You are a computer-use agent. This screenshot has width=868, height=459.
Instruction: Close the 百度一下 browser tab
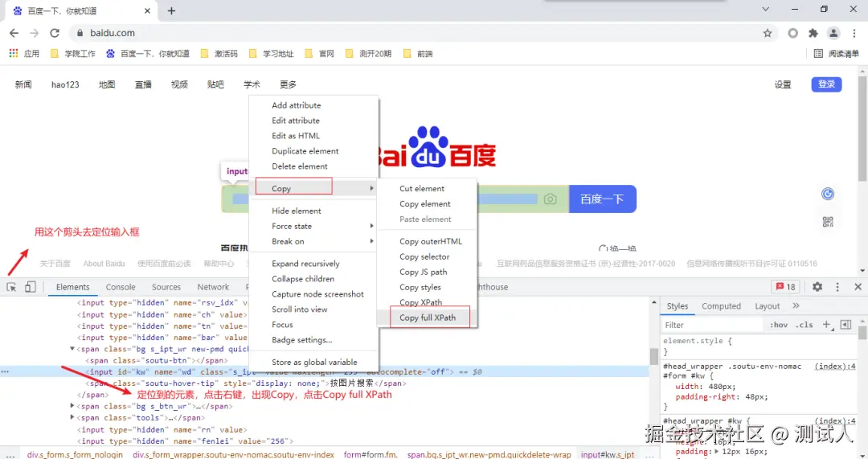tap(147, 10)
